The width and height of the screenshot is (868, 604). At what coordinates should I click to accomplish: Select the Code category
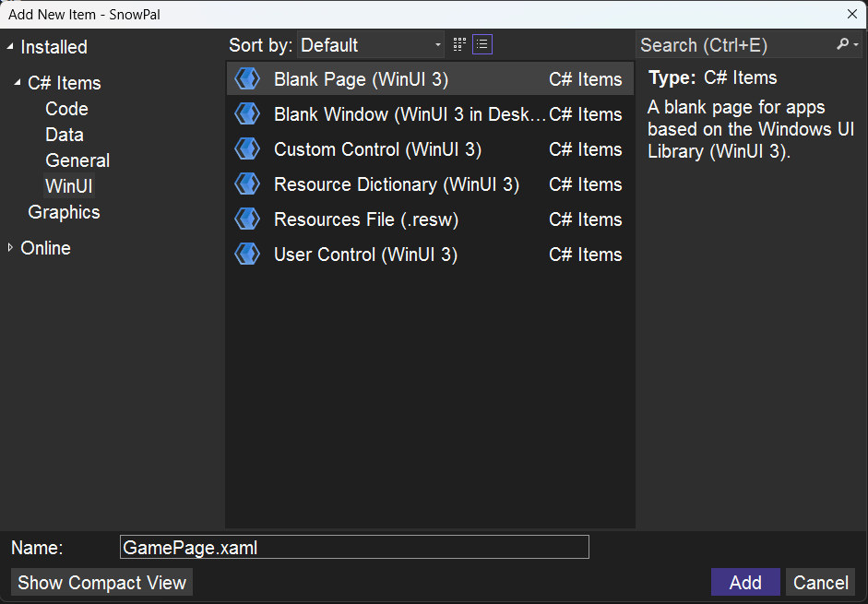coord(67,109)
